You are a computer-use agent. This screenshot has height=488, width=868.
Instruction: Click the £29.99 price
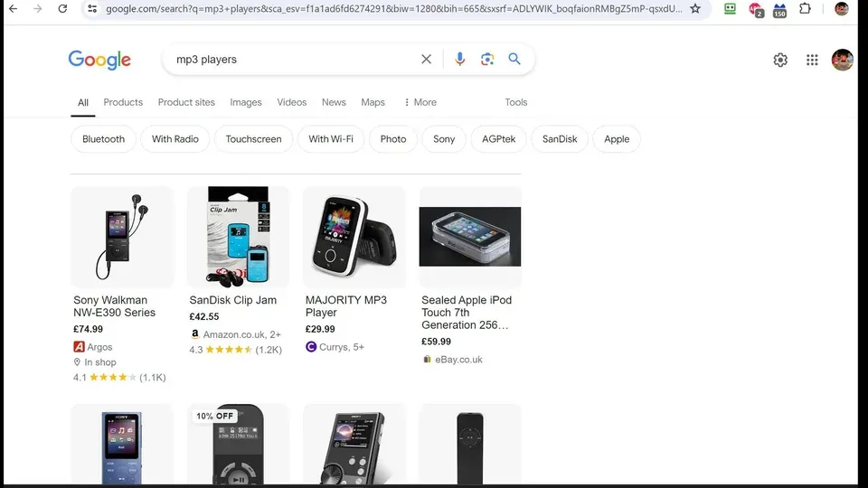tap(320, 329)
